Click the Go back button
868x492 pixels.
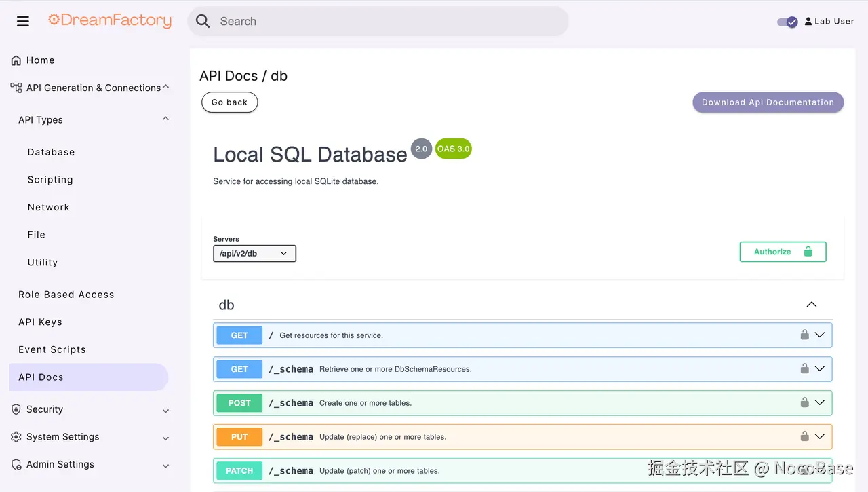coord(230,102)
